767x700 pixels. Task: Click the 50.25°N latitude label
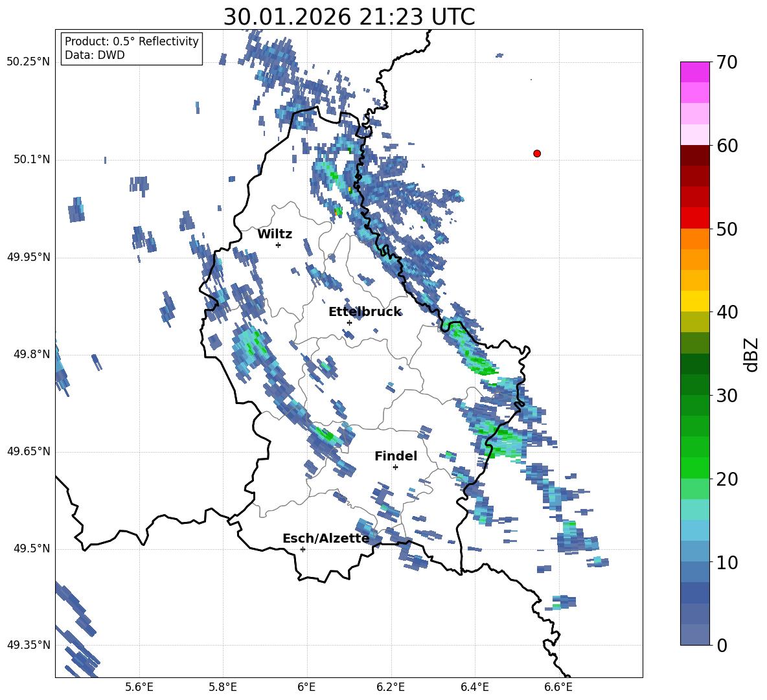pos(29,62)
